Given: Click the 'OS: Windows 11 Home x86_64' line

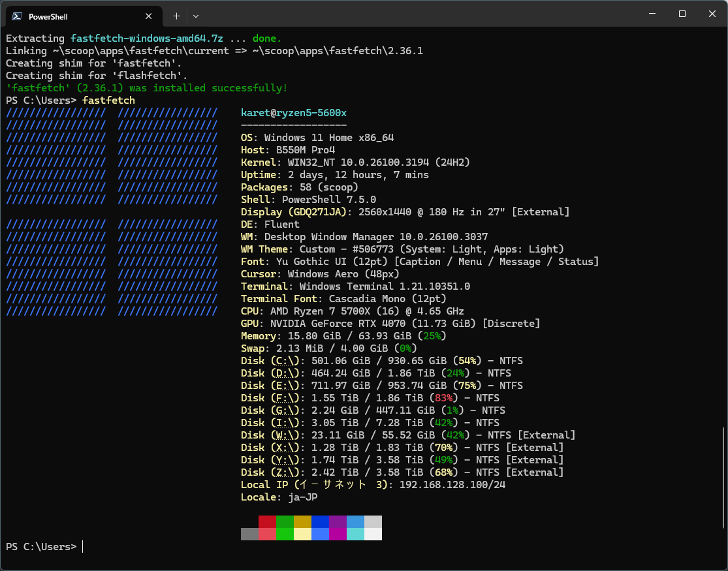Looking at the screenshot, I should [317, 138].
